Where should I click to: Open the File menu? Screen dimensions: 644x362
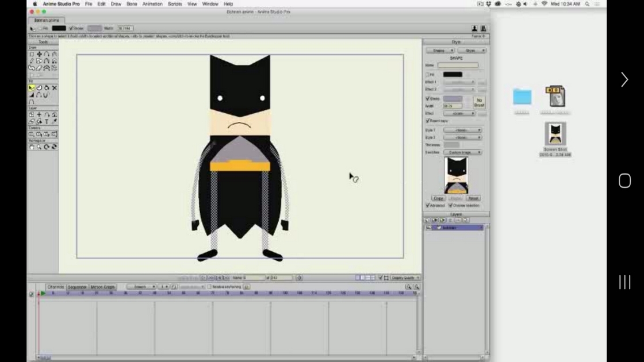[x=89, y=3]
